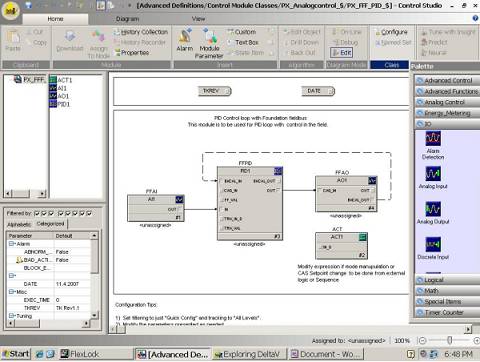Switch to the Diagram ribbon tab

(x=127, y=19)
